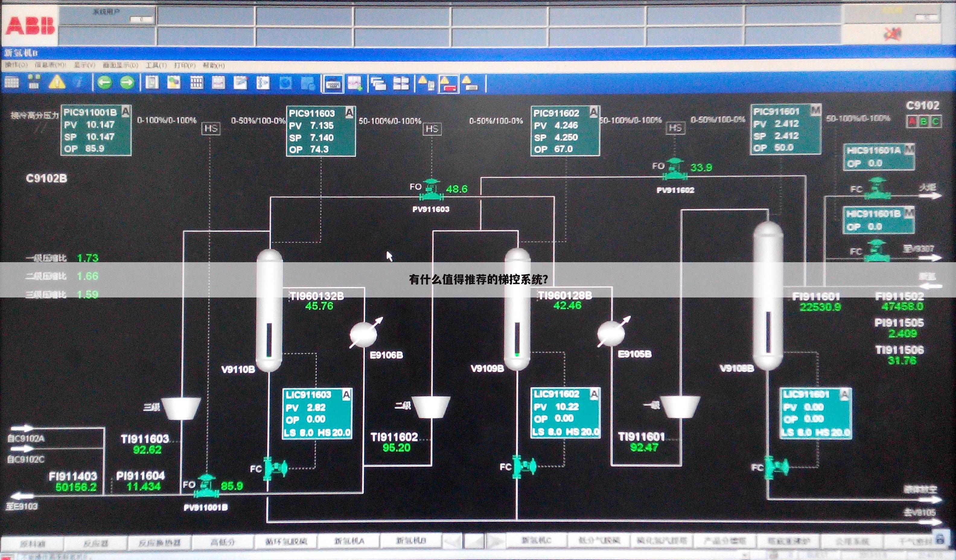Switch to 新氢机C bottom tab
Viewport: 956px width, 560px height.
point(537,540)
